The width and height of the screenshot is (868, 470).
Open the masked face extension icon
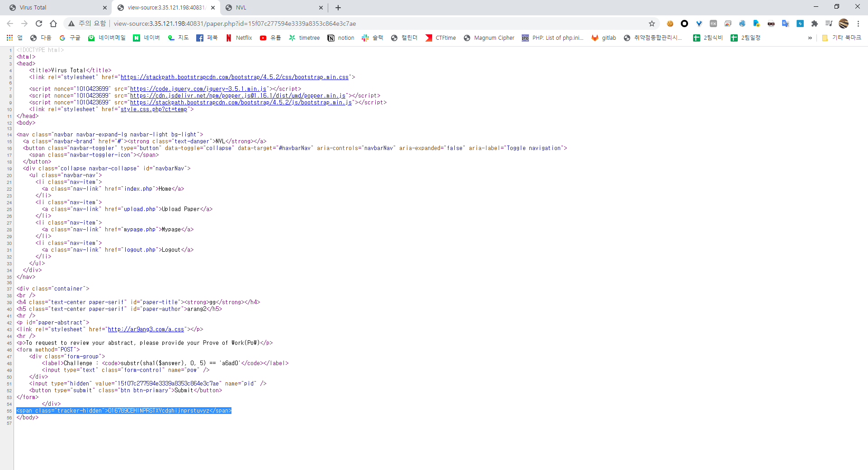[x=771, y=23]
